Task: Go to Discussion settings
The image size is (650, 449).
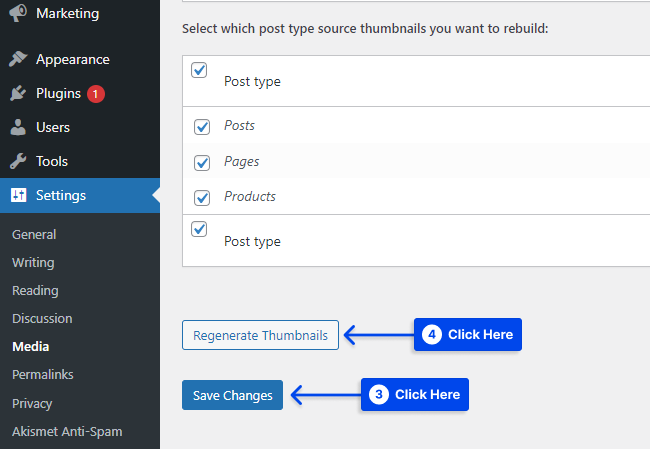Action: 42,318
